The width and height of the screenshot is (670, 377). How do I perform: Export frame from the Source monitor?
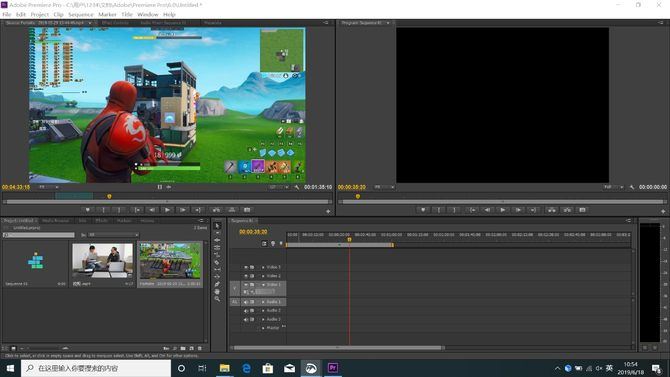tap(247, 210)
